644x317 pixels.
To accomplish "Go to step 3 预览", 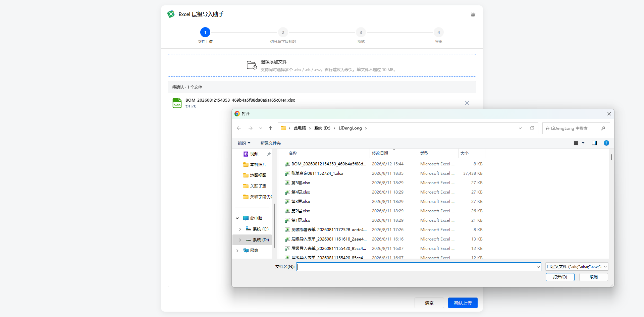I will click(x=361, y=36).
